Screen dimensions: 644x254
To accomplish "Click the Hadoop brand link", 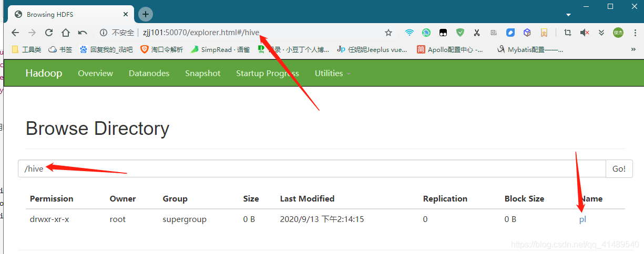I will (x=44, y=73).
